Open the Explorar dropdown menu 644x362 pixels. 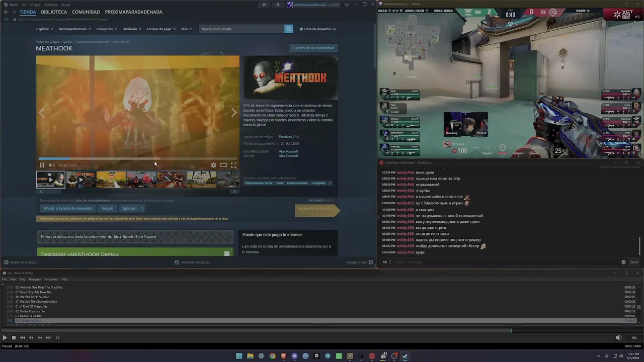(x=44, y=29)
